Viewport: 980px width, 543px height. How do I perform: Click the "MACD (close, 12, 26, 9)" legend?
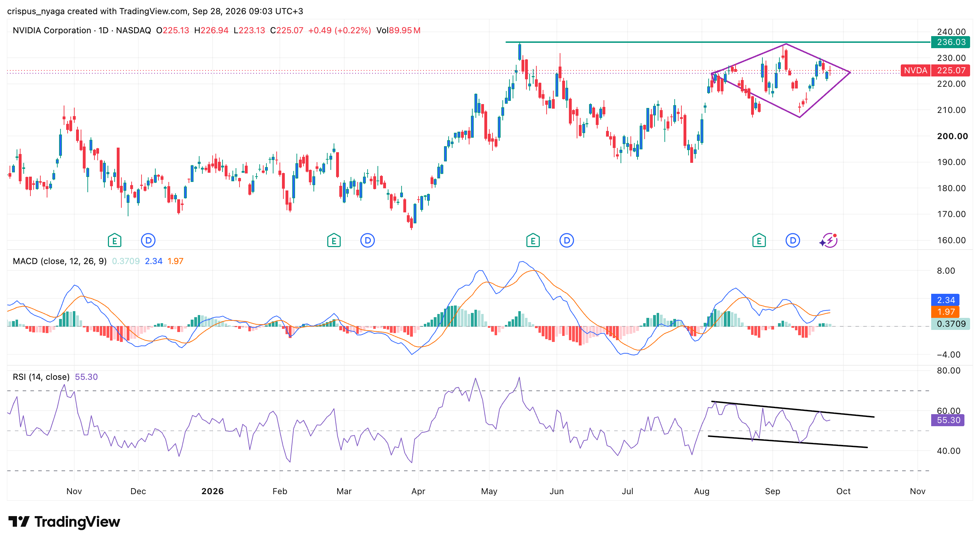tap(60, 262)
